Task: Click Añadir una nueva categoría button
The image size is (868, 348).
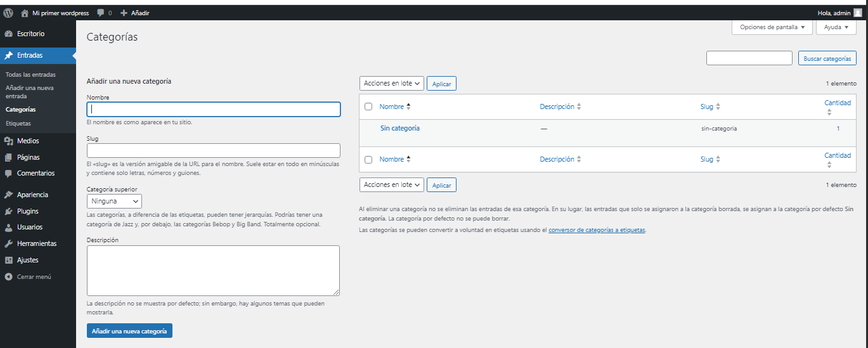Action: point(129,331)
